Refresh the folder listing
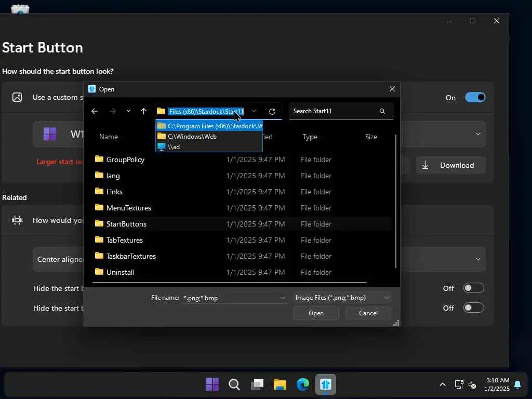 point(272,112)
